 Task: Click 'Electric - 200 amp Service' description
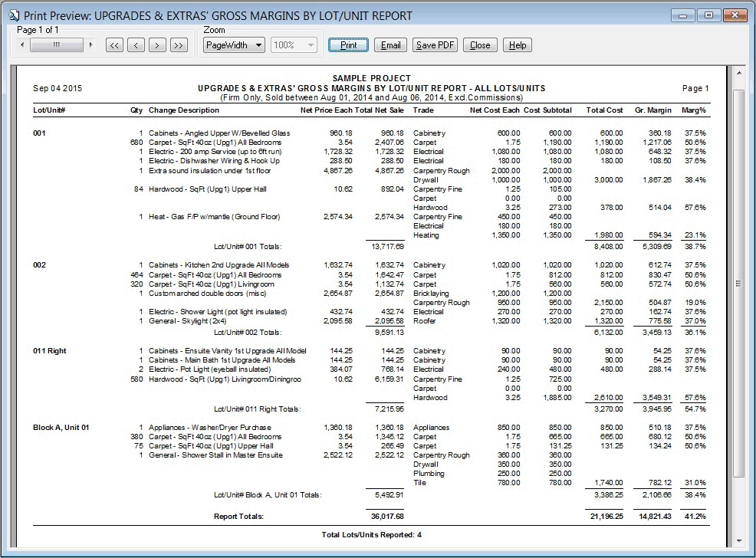click(x=215, y=151)
